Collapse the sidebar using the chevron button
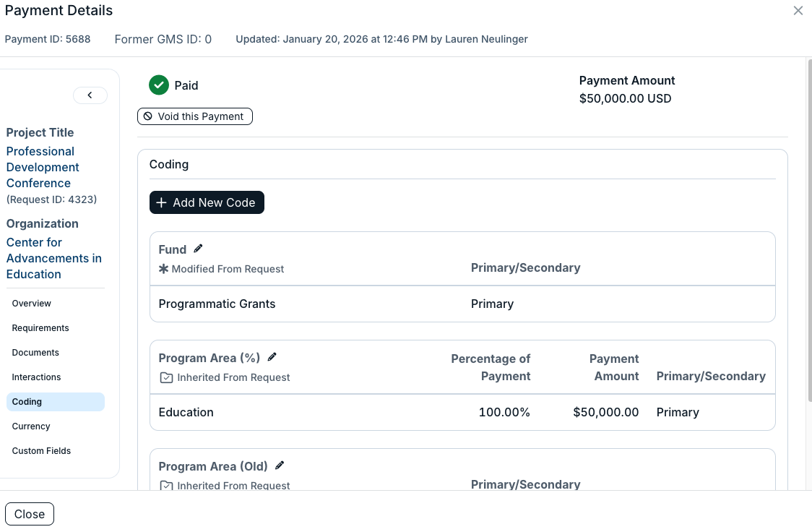 (90, 95)
